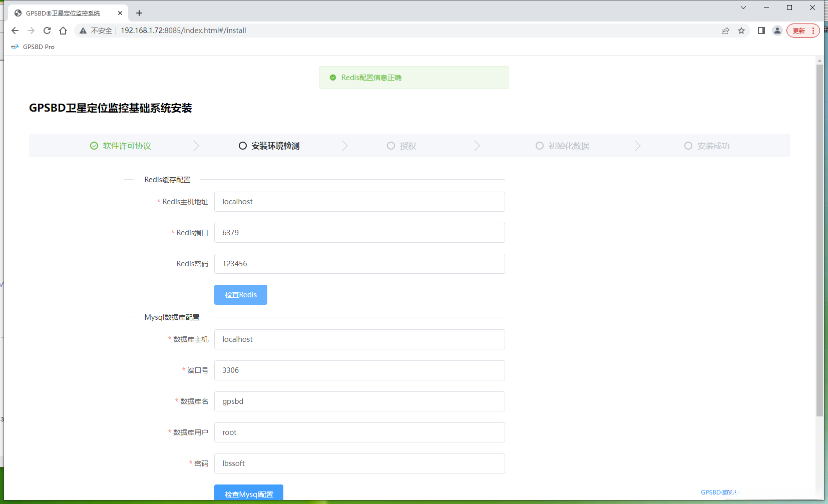Open the browser side panel icon
This screenshot has height=504, width=828.
[761, 31]
